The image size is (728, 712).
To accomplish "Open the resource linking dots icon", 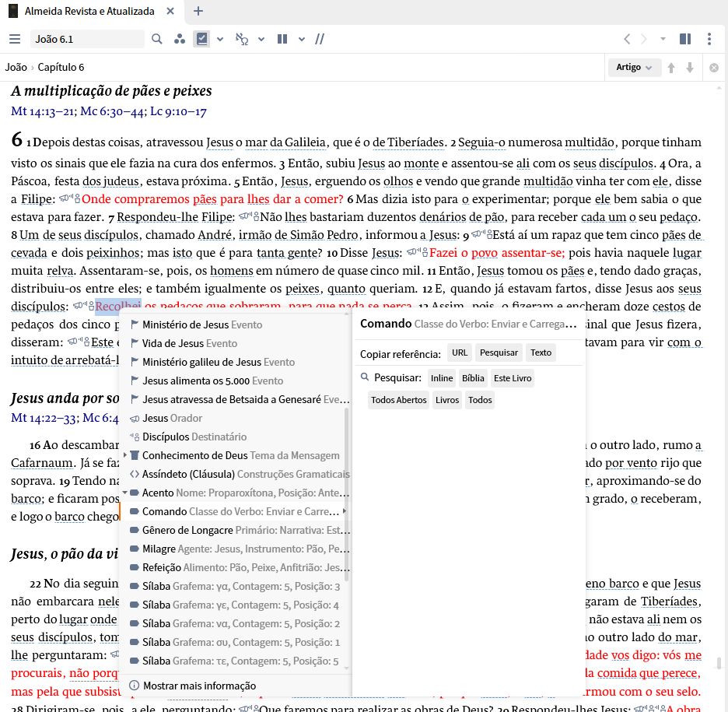I will coord(180,39).
